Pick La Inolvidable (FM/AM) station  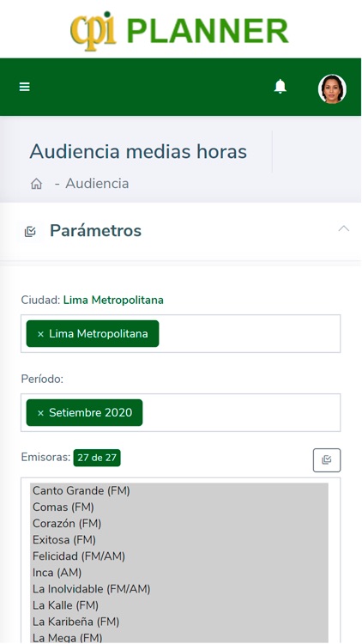[x=179, y=589]
